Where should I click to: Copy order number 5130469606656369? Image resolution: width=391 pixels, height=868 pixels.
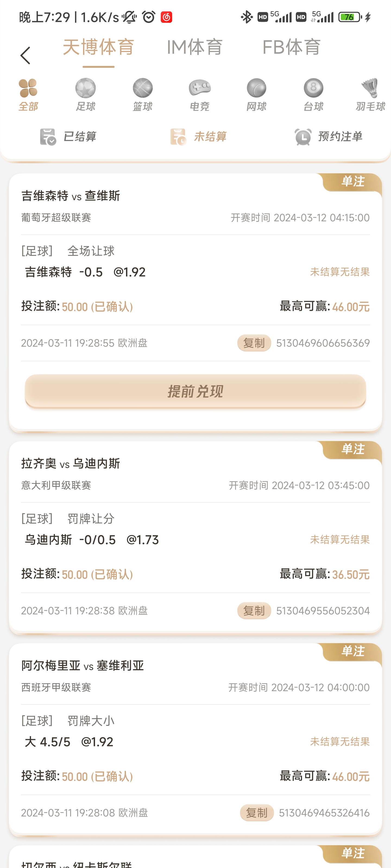[x=254, y=343]
